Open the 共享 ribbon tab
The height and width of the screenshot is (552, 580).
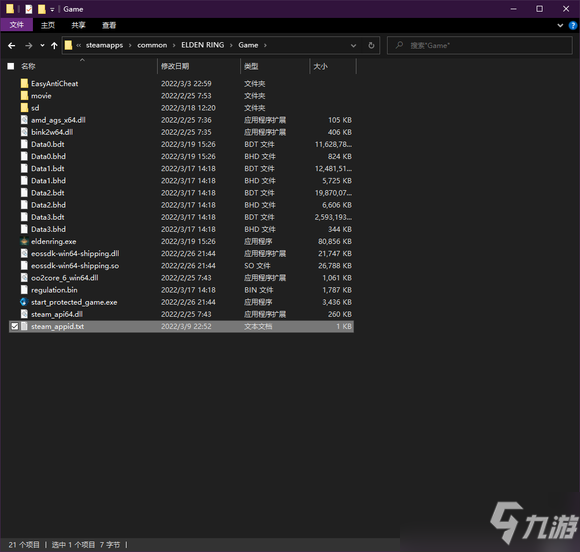(x=78, y=25)
